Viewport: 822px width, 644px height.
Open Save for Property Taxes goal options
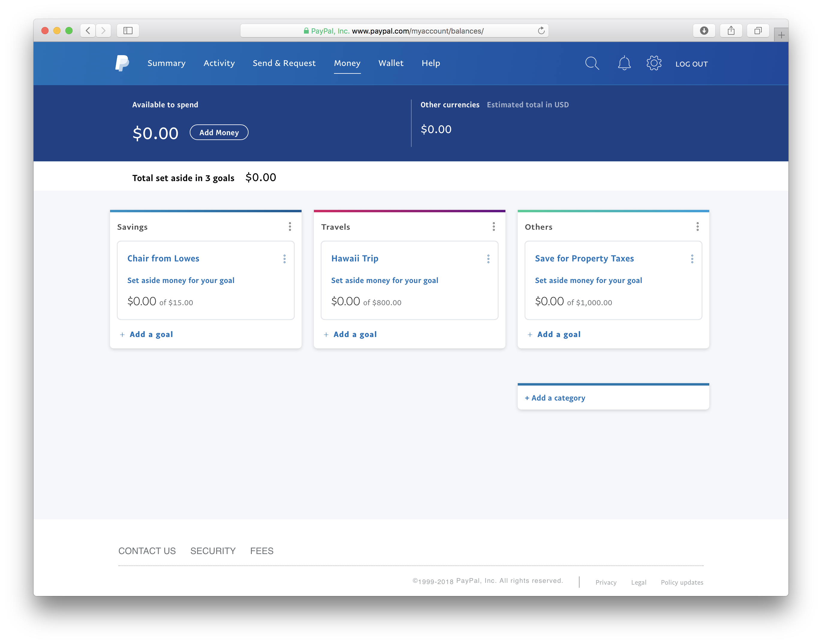pos(692,259)
